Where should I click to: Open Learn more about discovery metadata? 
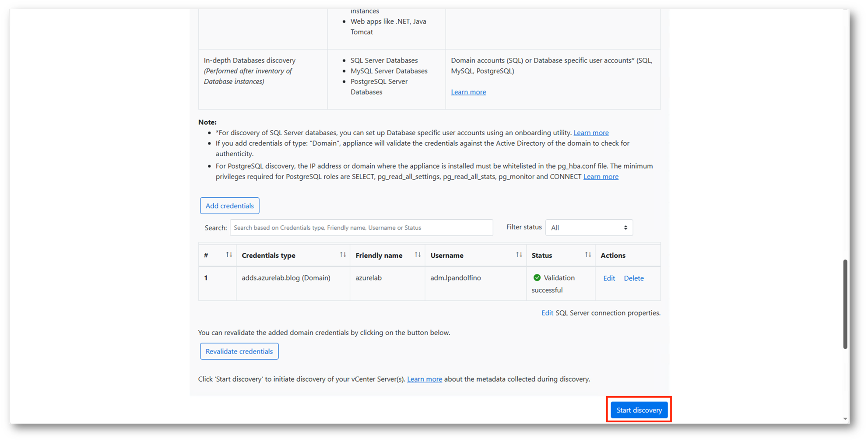click(424, 379)
